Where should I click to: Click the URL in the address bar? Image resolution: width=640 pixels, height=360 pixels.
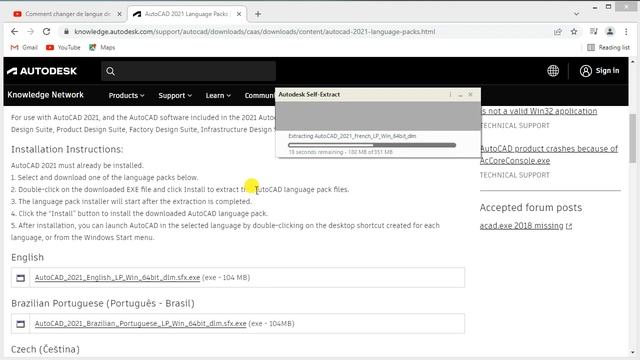pos(255,31)
